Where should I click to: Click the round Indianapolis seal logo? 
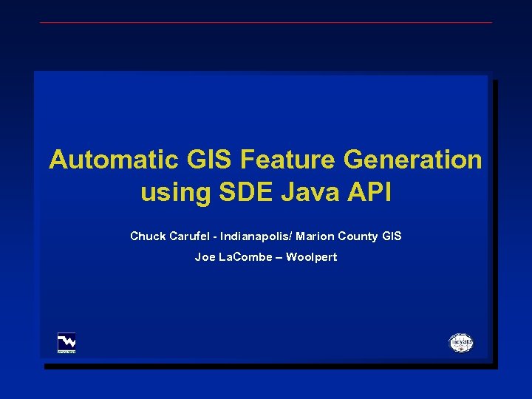tap(461, 343)
